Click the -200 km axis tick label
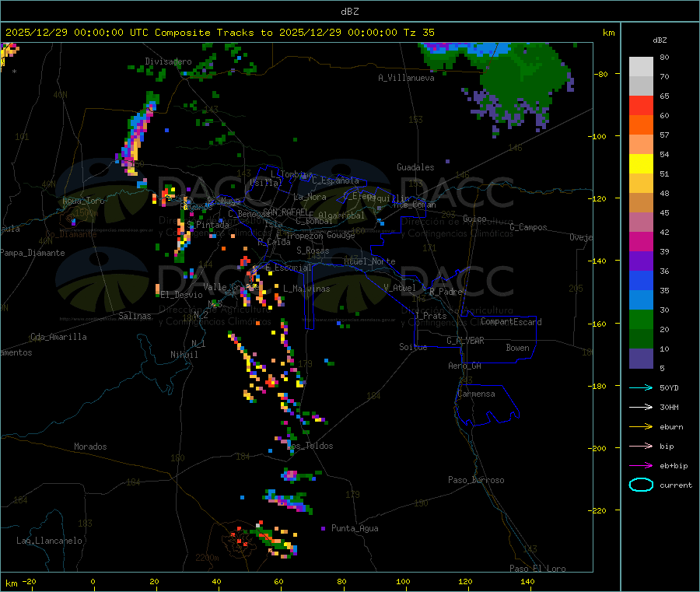 [x=598, y=448]
